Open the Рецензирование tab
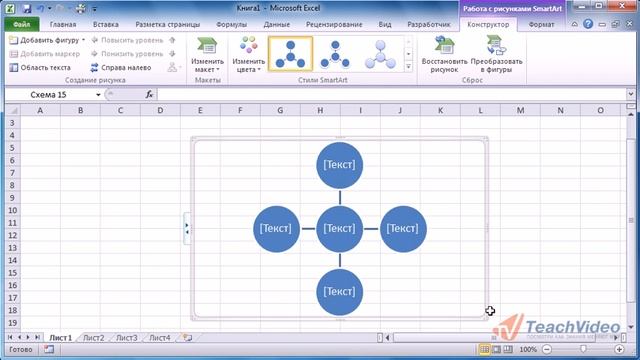This screenshot has height=360, width=640. pyautogui.click(x=334, y=24)
